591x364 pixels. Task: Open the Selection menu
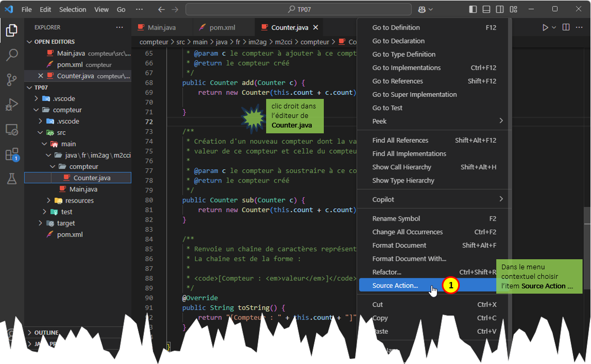coord(72,10)
